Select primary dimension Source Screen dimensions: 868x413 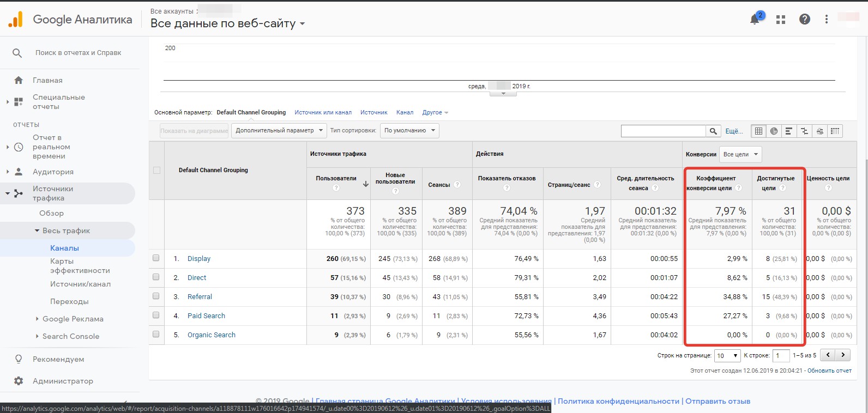tap(373, 112)
